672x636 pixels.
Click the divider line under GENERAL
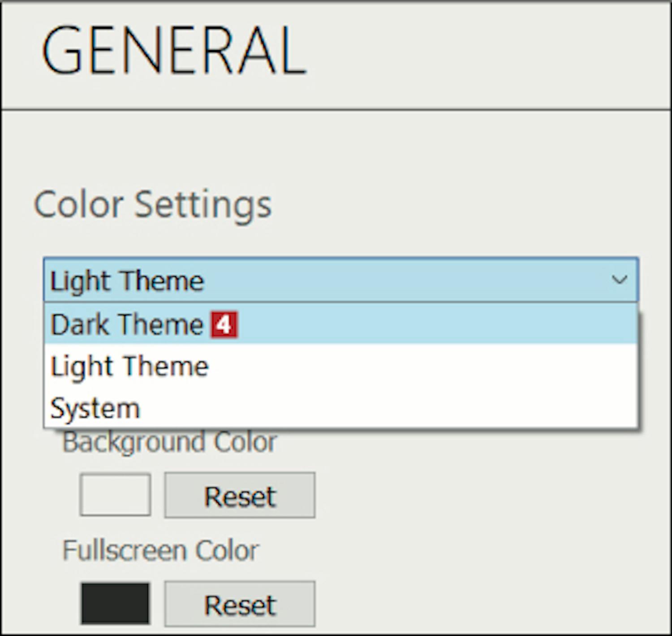pos(336,109)
